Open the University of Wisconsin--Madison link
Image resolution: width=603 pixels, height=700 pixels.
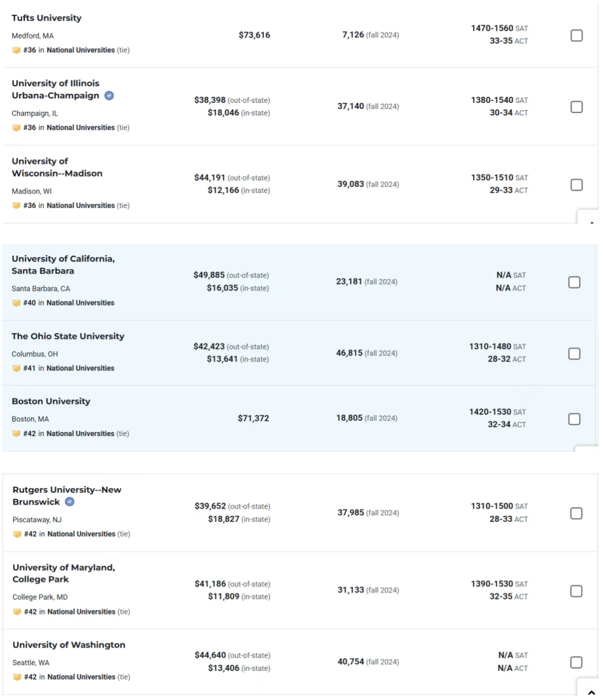[57, 167]
